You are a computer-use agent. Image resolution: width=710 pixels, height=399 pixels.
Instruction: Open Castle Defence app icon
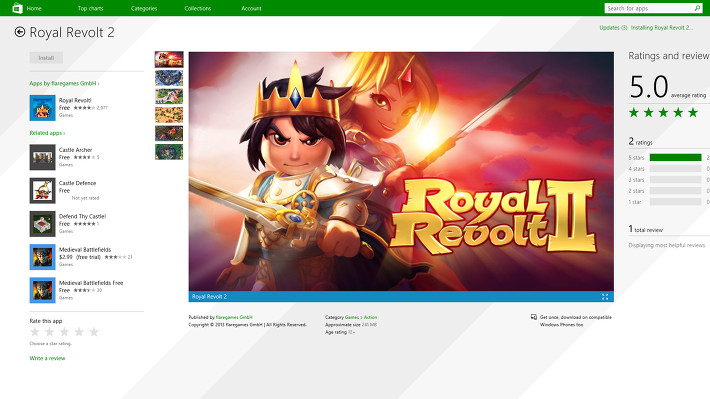coord(43,191)
